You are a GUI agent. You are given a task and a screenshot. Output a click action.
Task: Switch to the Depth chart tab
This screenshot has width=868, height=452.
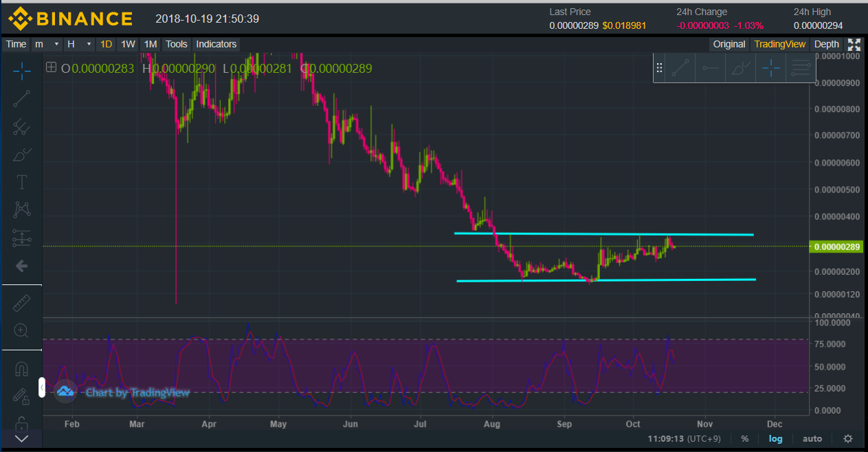tap(826, 44)
